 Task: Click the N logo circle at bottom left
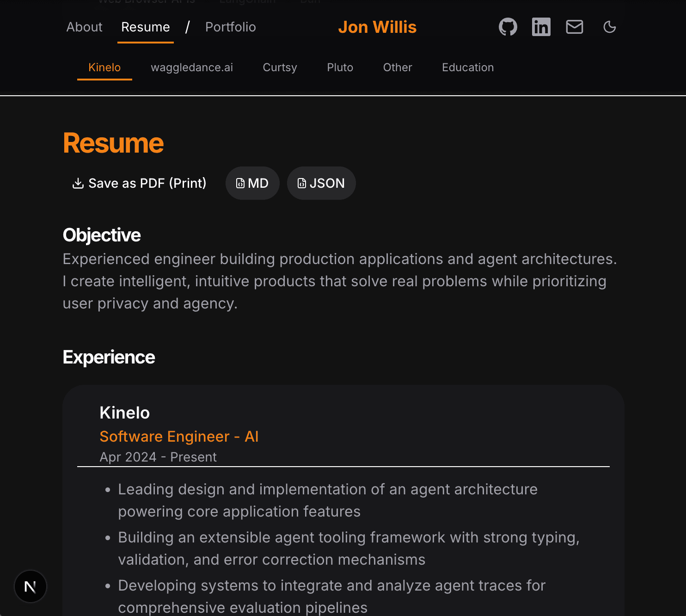[31, 586]
